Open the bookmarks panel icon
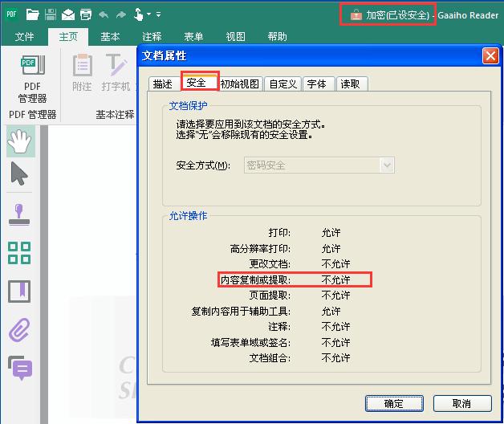This screenshot has height=424, width=504. coord(19,291)
